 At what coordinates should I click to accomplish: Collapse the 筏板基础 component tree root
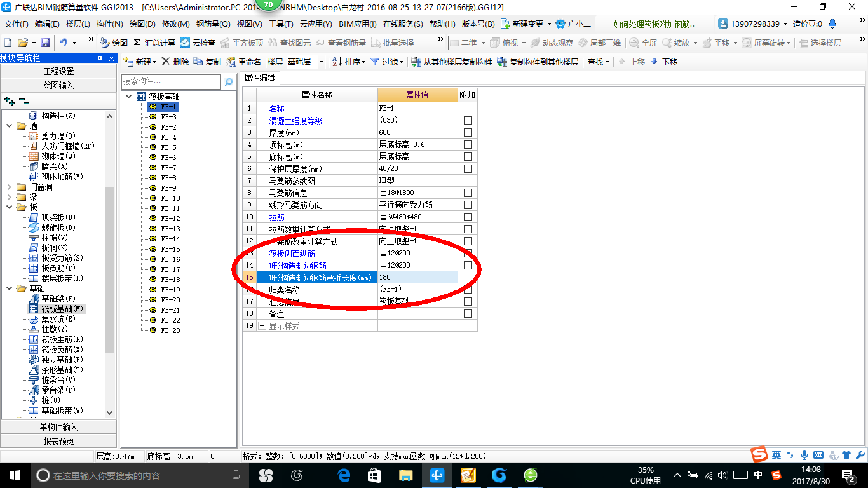pyautogui.click(x=129, y=97)
